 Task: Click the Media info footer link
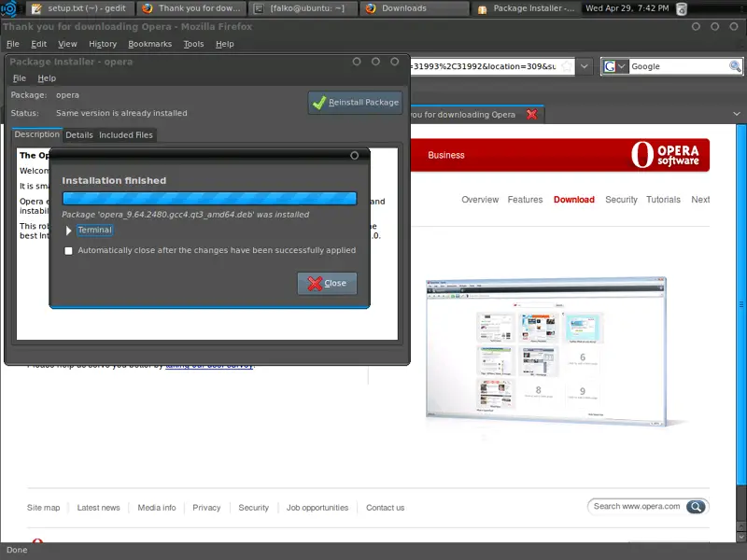(x=157, y=508)
